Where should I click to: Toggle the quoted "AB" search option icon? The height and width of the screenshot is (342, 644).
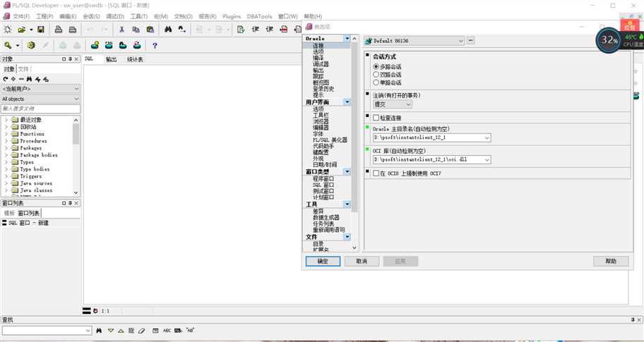pyautogui.click(x=190, y=330)
